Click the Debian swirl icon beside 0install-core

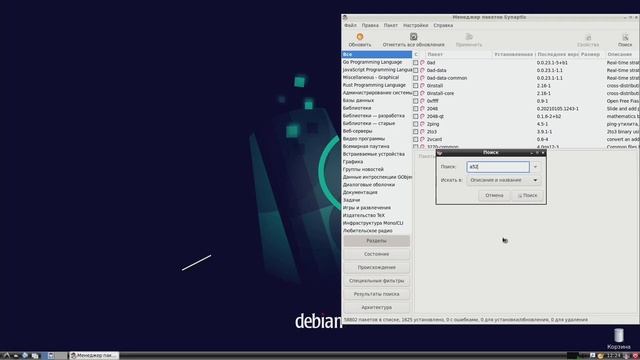tap(422, 93)
